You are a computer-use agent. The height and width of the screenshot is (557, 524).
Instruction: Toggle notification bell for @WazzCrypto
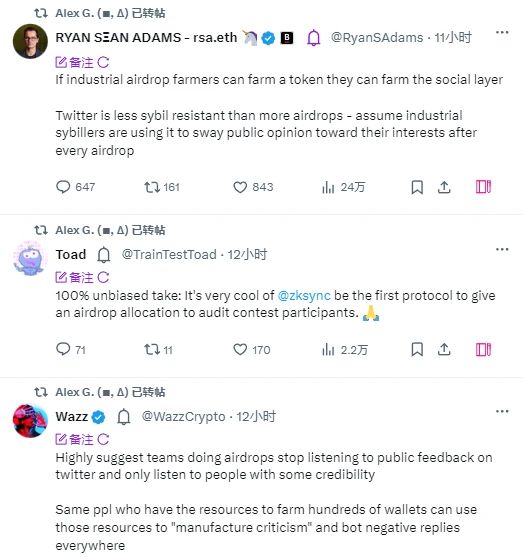[124, 417]
